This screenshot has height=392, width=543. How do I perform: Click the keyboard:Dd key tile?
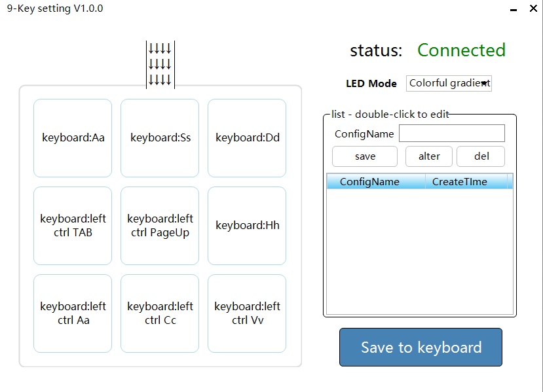[x=247, y=138]
